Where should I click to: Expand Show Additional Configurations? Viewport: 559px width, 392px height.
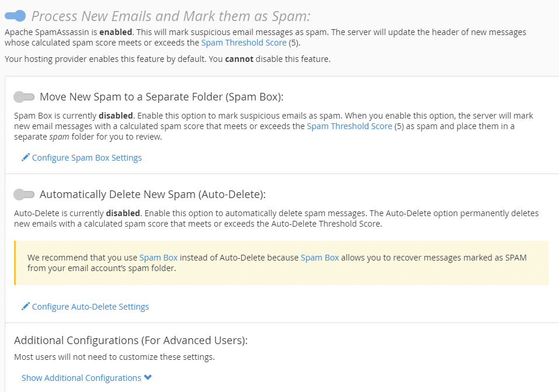(81, 378)
